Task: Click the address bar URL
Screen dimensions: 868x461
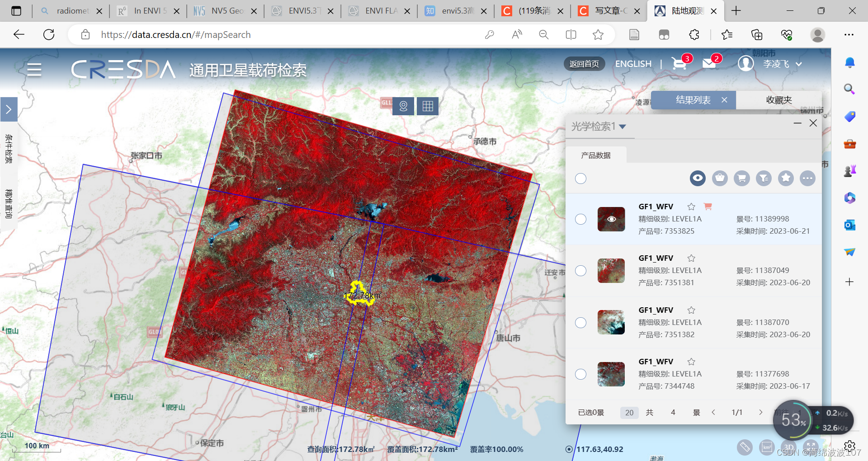Action: tap(175, 34)
